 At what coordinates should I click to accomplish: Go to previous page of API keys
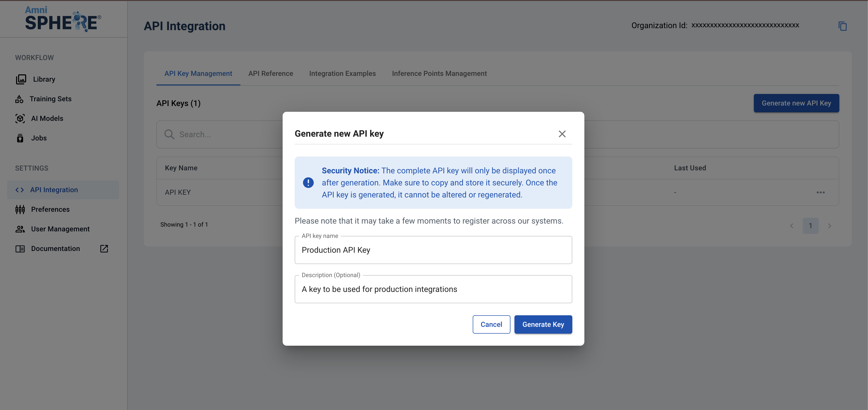[x=792, y=226]
